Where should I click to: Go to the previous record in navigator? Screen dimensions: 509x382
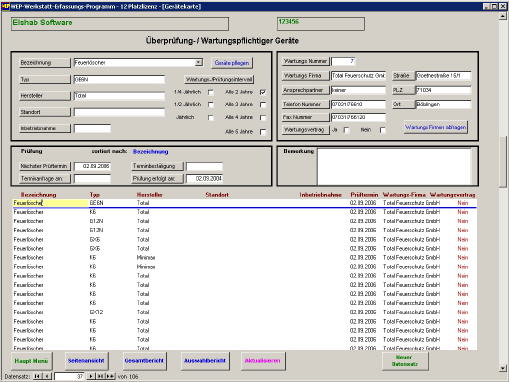[47, 376]
